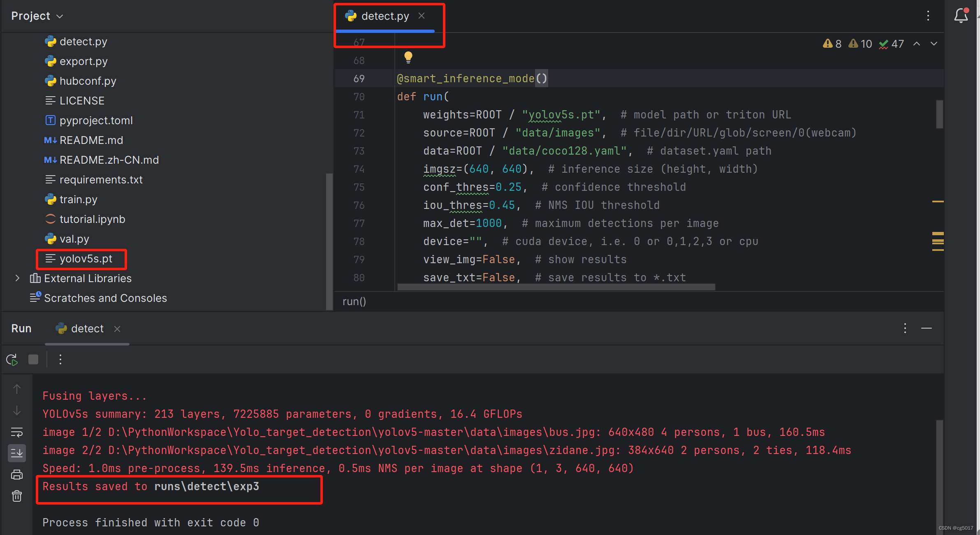Screen dimensions: 980x535
Task: Open the runs\detect\exp3 results link
Action: [206, 486]
